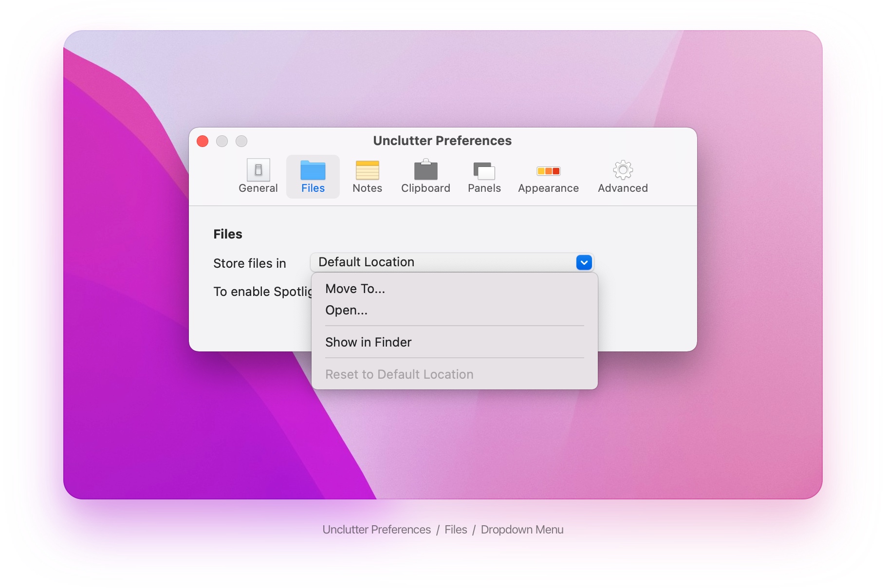Open the General preferences tab
Screen dimensions: 886x588
click(x=258, y=176)
